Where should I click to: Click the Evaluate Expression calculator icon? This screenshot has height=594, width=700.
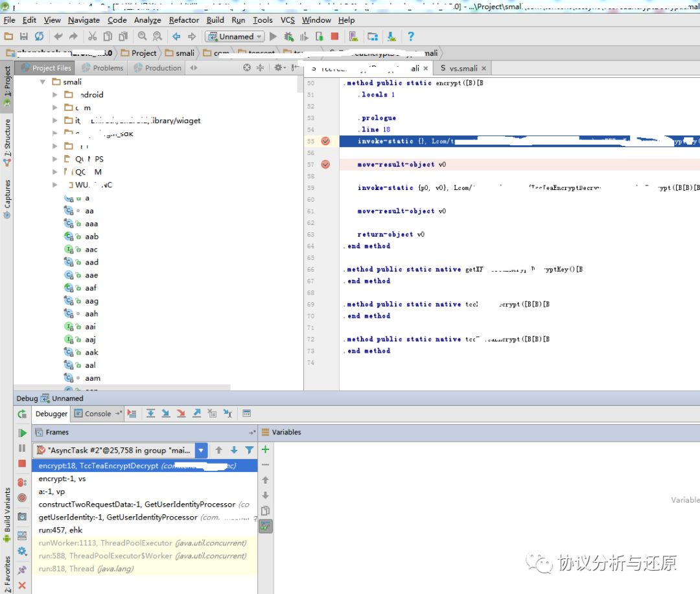246,413
